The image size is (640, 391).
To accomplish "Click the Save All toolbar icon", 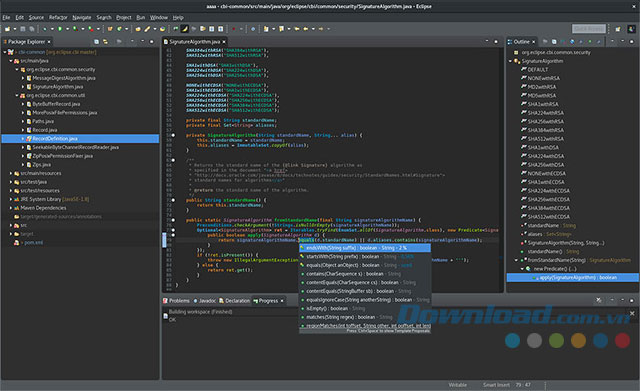I will [x=32, y=29].
